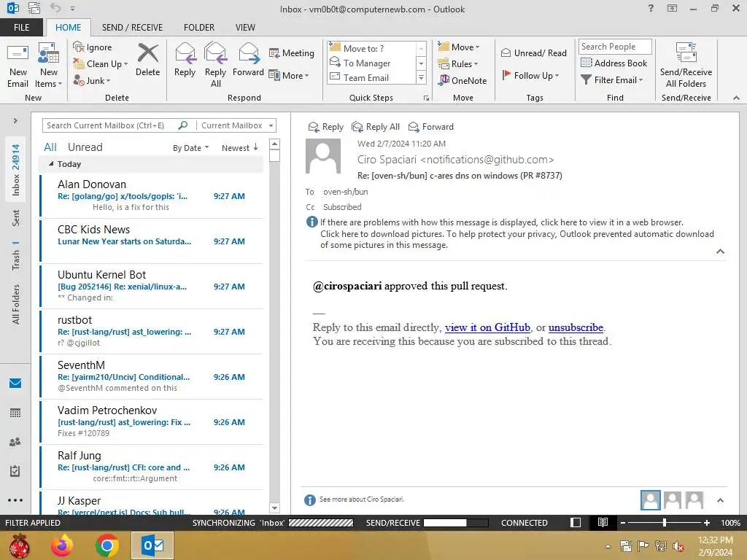Switch to the VIEW tab
Image resolution: width=747 pixels, height=560 pixels.
245,27
